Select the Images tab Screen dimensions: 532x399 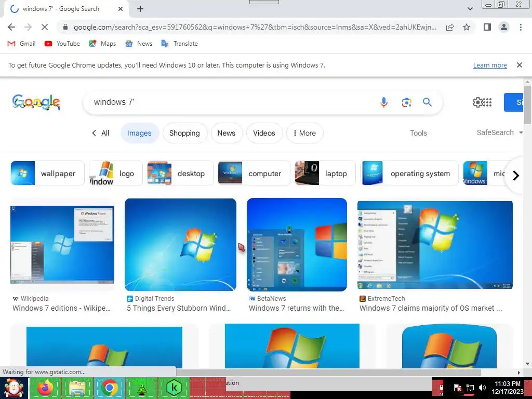click(x=139, y=133)
